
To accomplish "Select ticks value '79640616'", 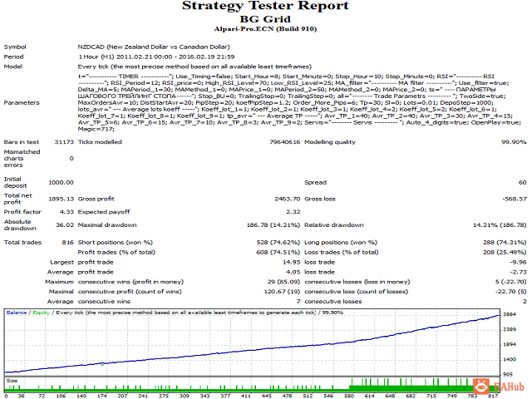I will pyautogui.click(x=285, y=142).
